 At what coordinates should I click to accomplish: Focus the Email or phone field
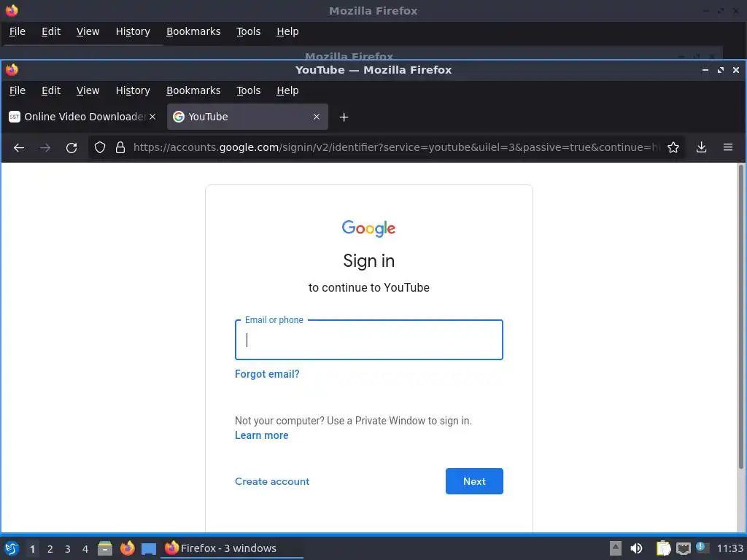(368, 340)
